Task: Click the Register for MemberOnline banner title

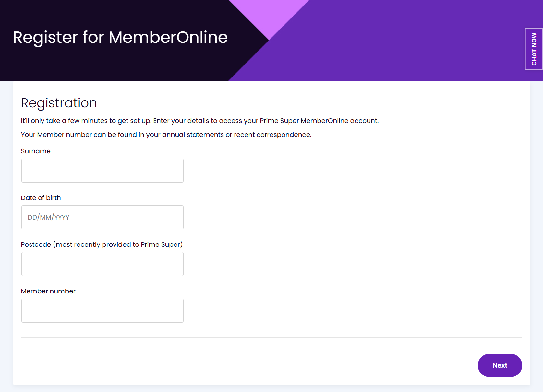Action: pyautogui.click(x=120, y=37)
